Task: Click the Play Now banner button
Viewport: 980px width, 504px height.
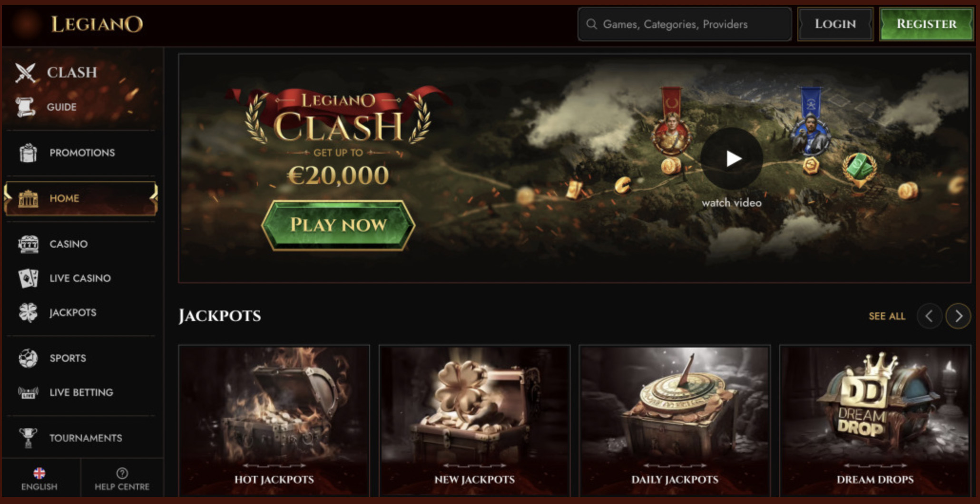Action: 338,225
